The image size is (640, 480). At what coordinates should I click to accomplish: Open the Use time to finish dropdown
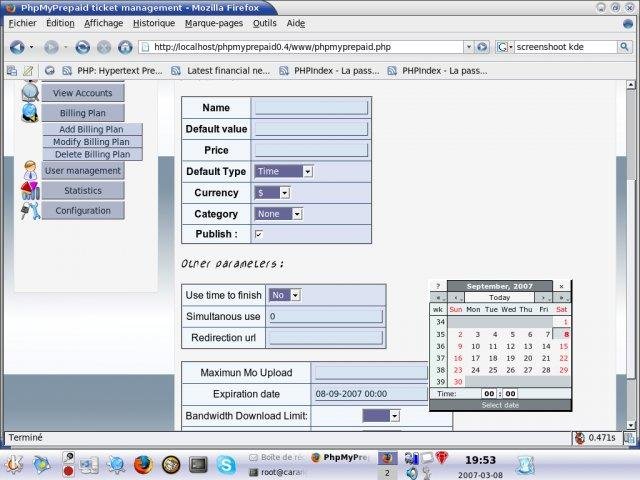(285, 295)
